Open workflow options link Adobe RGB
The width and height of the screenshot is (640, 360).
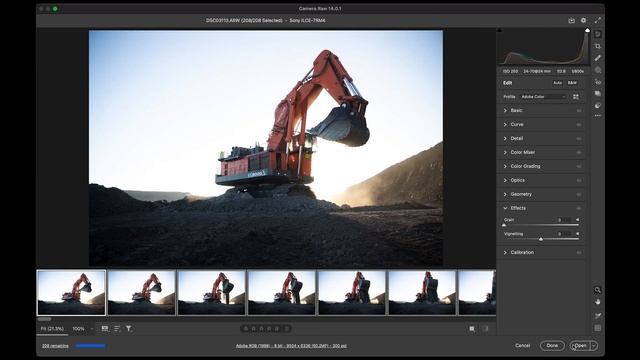291,346
